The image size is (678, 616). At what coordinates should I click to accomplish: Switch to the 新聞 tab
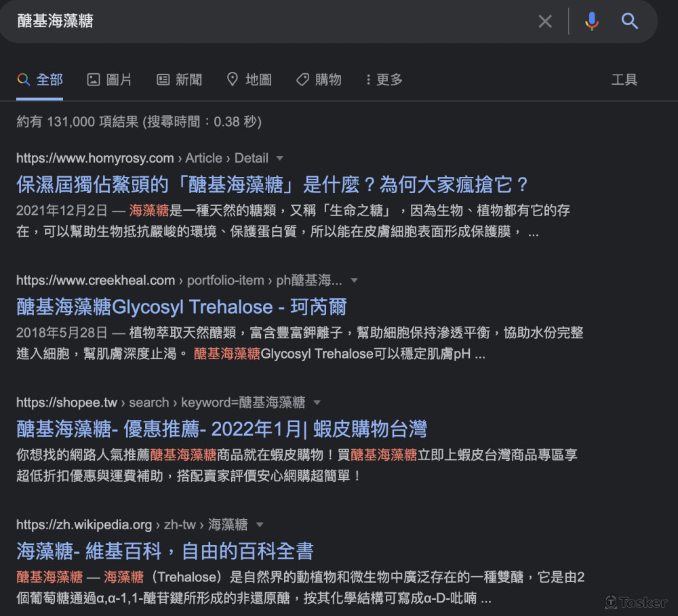179,79
